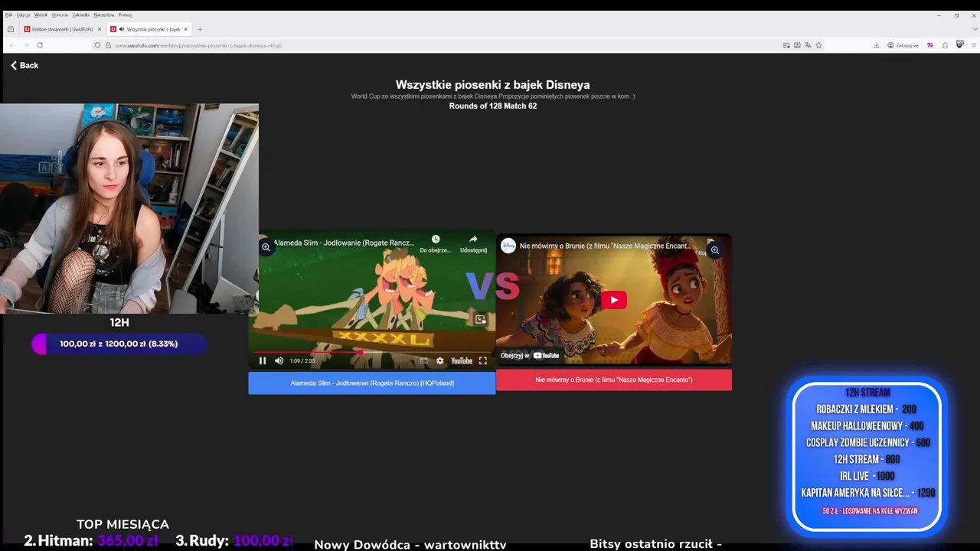Click the page heading Wszystkie piosenki z bajek Disneya
Screen dimensions: 980x551
click(492, 85)
